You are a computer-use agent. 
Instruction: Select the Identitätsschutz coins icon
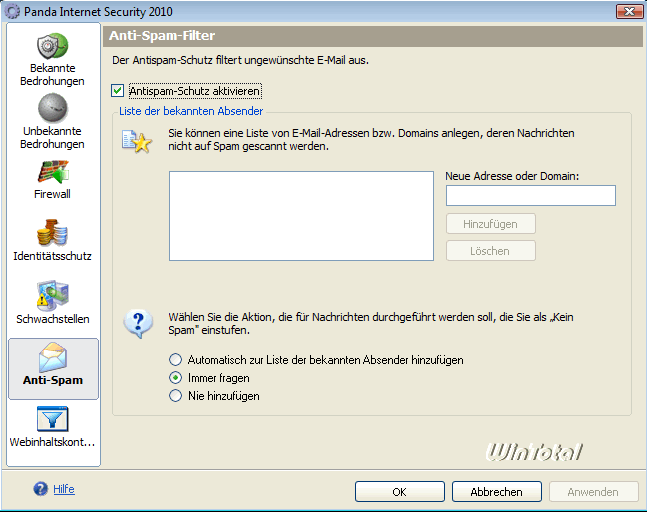(x=52, y=232)
